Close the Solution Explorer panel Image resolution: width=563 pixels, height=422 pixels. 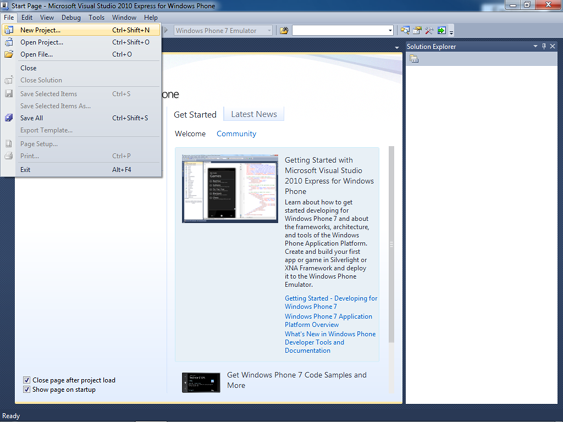(553, 46)
